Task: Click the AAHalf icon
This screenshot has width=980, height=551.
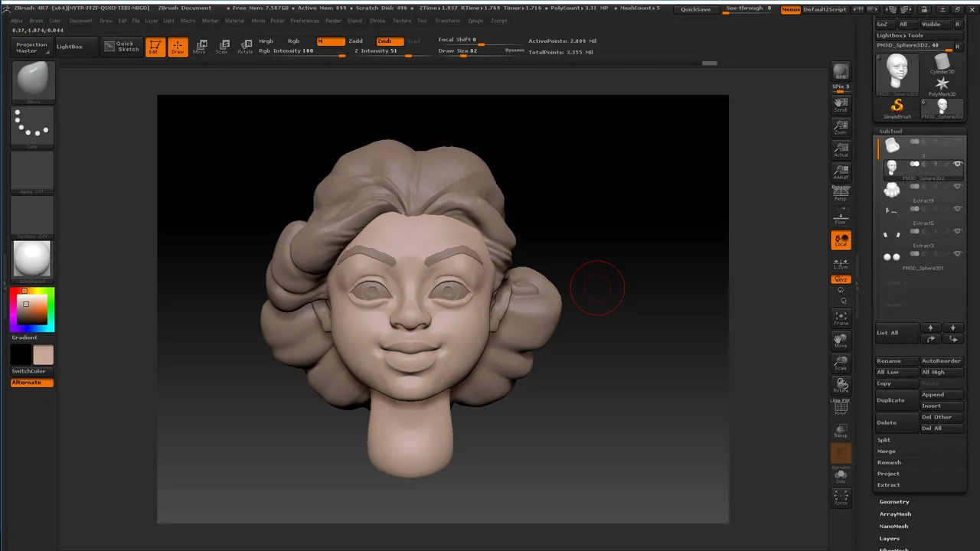Action: point(841,171)
